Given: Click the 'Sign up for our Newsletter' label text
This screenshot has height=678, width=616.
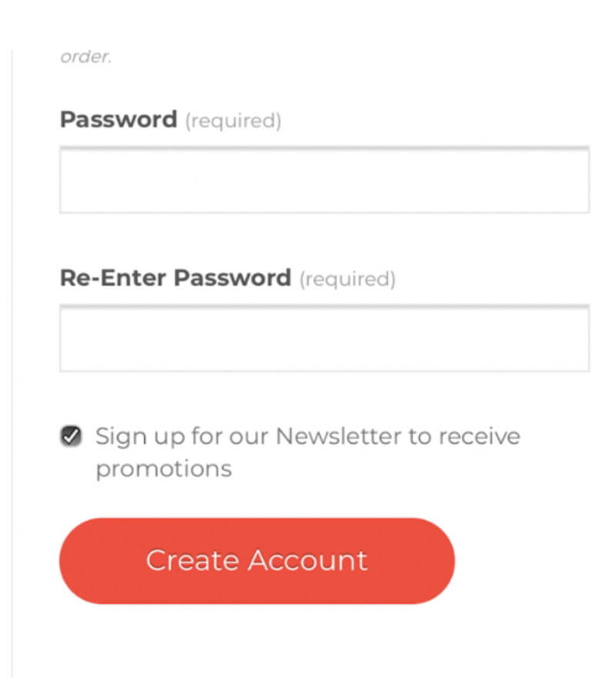Looking at the screenshot, I should point(308,451).
